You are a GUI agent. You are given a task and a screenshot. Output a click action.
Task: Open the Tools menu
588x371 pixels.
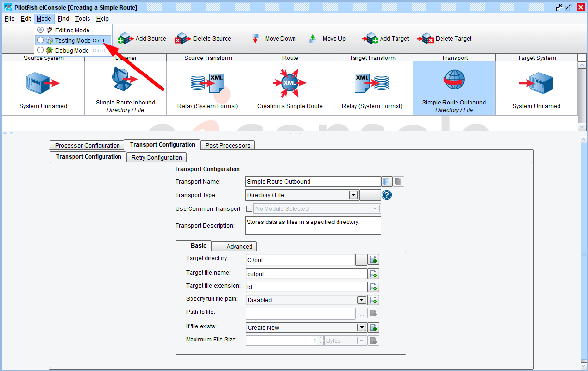pos(83,19)
